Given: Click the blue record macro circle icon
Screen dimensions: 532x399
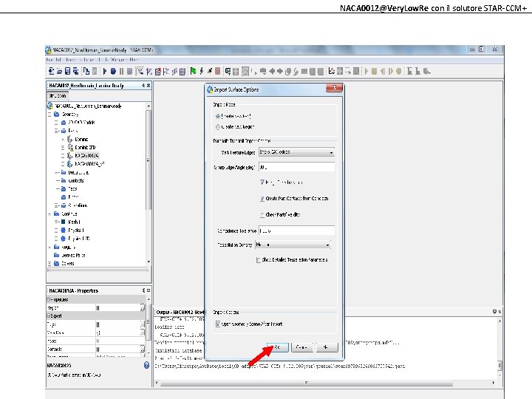Looking at the screenshot, I should pos(113,71).
